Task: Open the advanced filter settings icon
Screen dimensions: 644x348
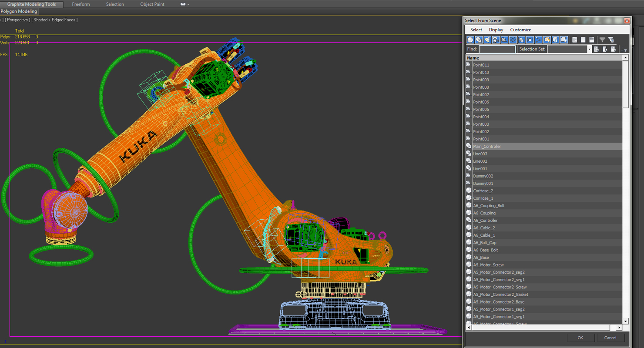Action: click(x=611, y=40)
